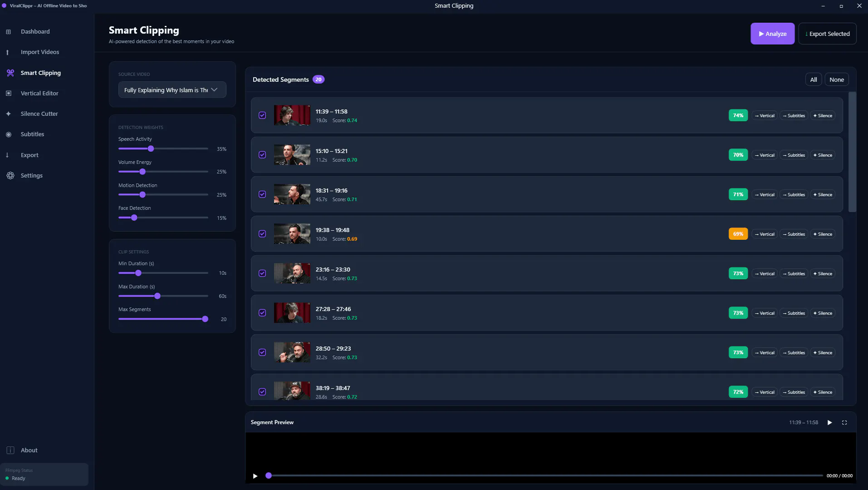Open the Source Video dropdown
The image size is (868, 490).
coord(172,90)
